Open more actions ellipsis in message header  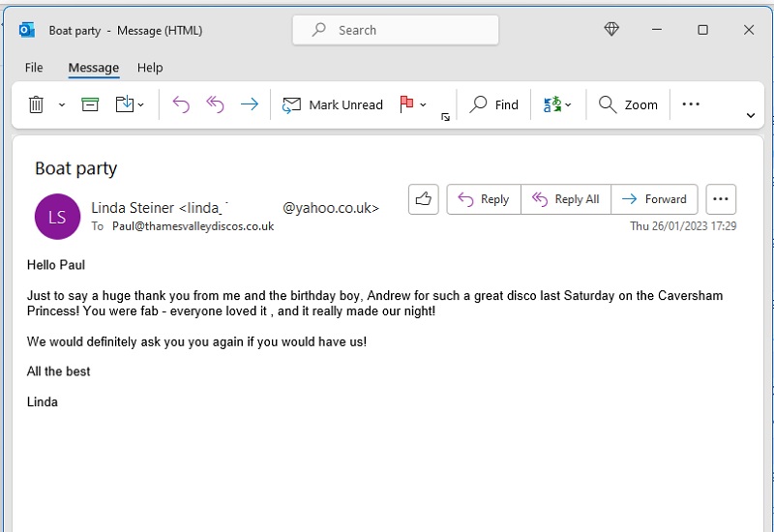pos(721,199)
